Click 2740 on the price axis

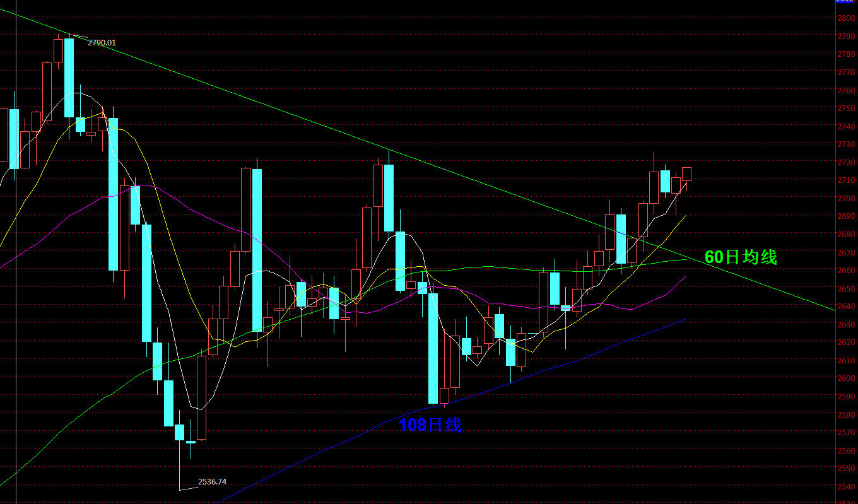pos(846,126)
